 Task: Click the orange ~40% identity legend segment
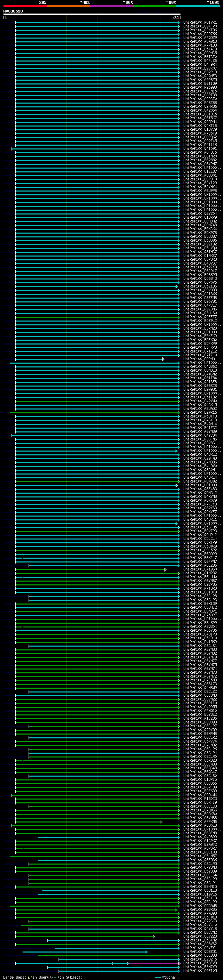[x=68, y=6]
